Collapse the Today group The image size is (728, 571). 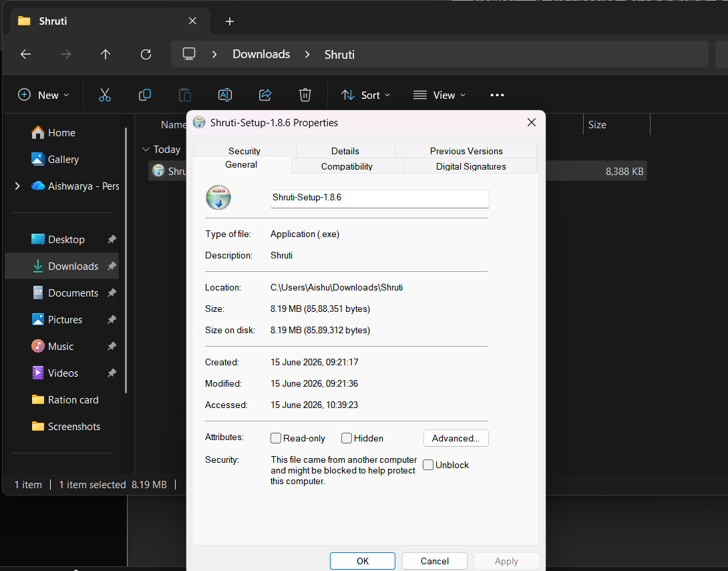coord(146,150)
